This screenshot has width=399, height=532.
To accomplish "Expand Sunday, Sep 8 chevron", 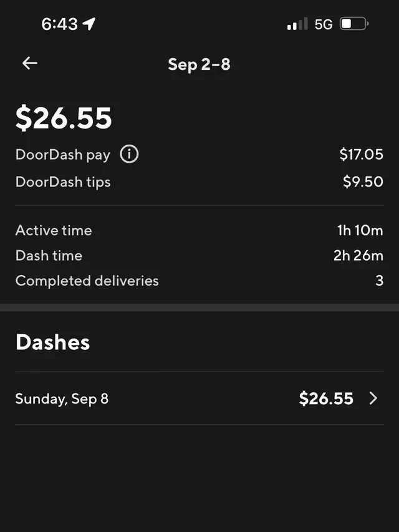I will point(373,399).
